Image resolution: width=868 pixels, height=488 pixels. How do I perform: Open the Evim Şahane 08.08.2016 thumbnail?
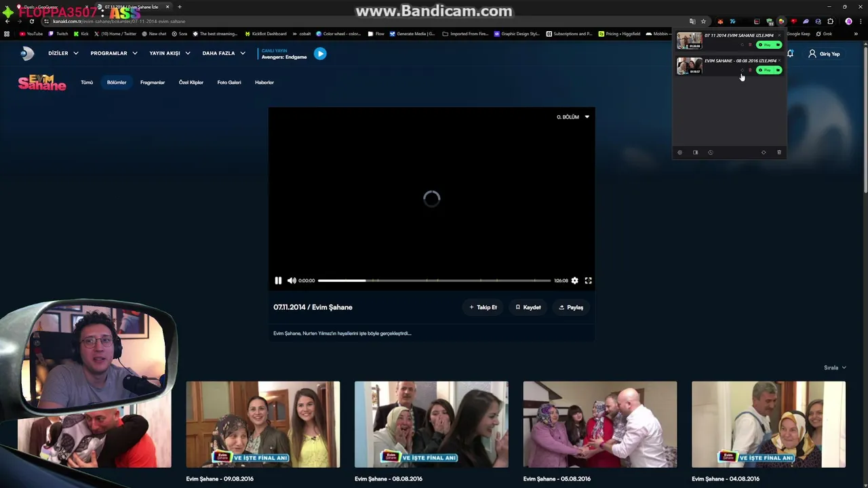point(431,424)
